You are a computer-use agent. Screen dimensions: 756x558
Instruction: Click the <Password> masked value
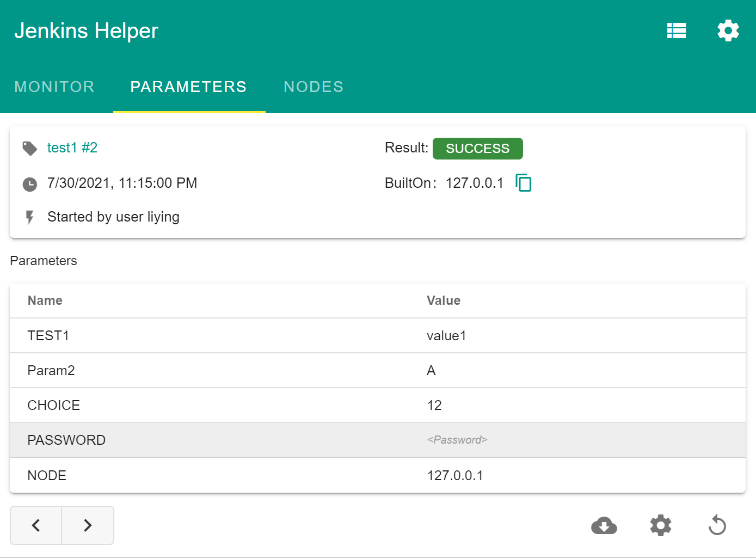(457, 440)
